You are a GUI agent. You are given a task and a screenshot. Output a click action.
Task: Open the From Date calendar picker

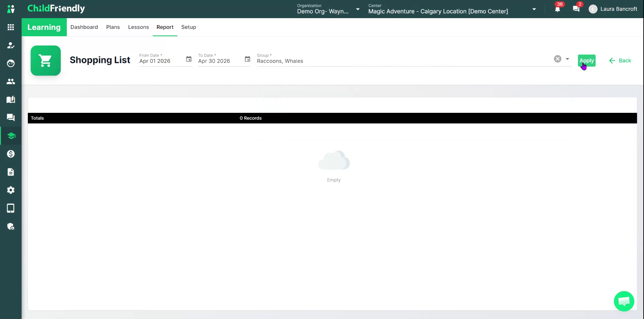click(189, 59)
